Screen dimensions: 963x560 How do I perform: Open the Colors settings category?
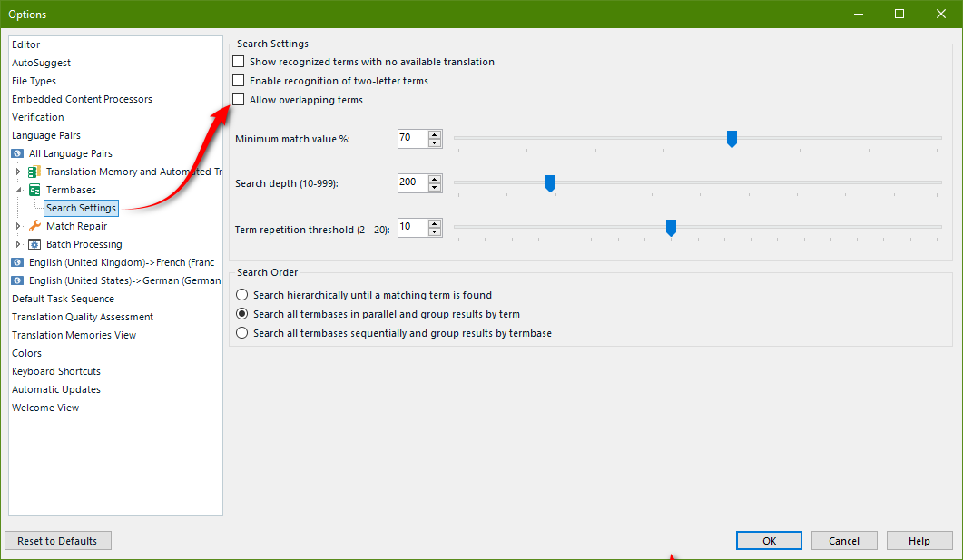(26, 353)
